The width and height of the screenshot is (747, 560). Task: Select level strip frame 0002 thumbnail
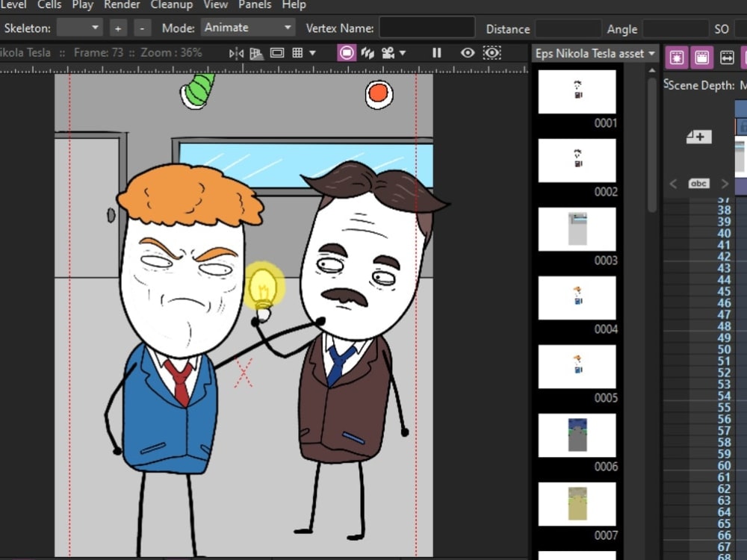[577, 161]
